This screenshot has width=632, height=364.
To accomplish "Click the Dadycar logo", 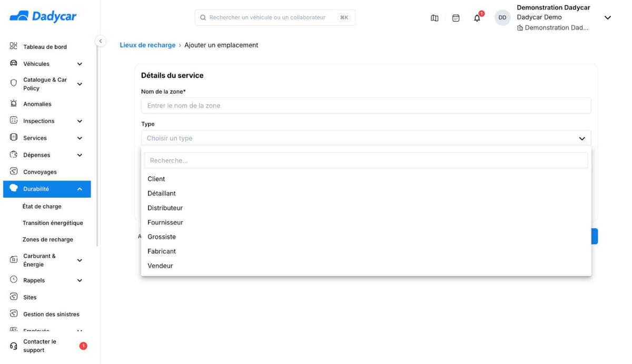I will (x=43, y=17).
